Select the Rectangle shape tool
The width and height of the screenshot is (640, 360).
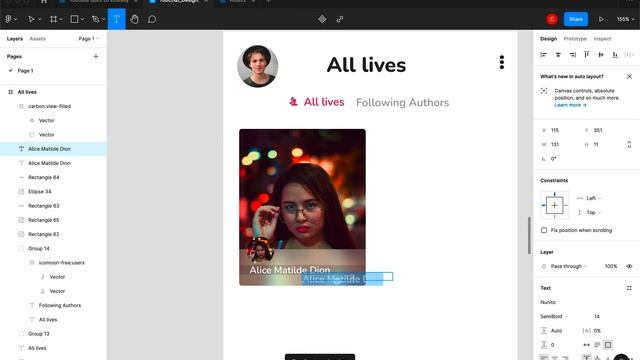point(74,19)
